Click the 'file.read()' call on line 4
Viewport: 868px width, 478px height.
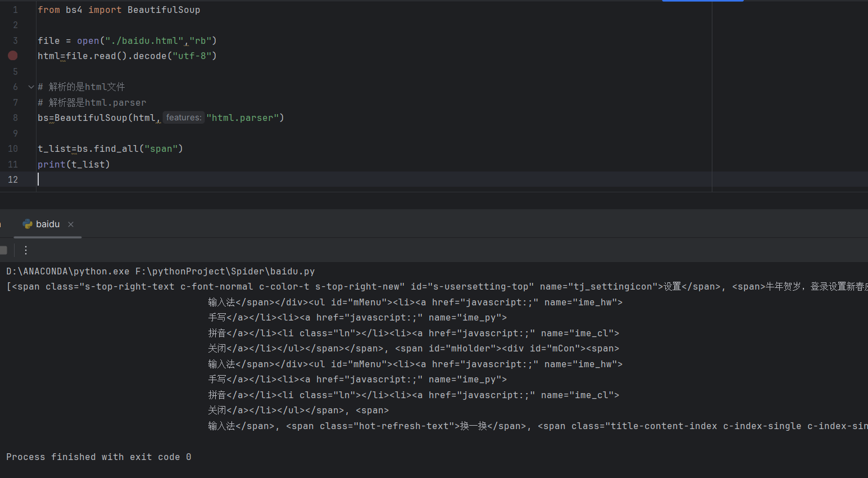click(97, 56)
